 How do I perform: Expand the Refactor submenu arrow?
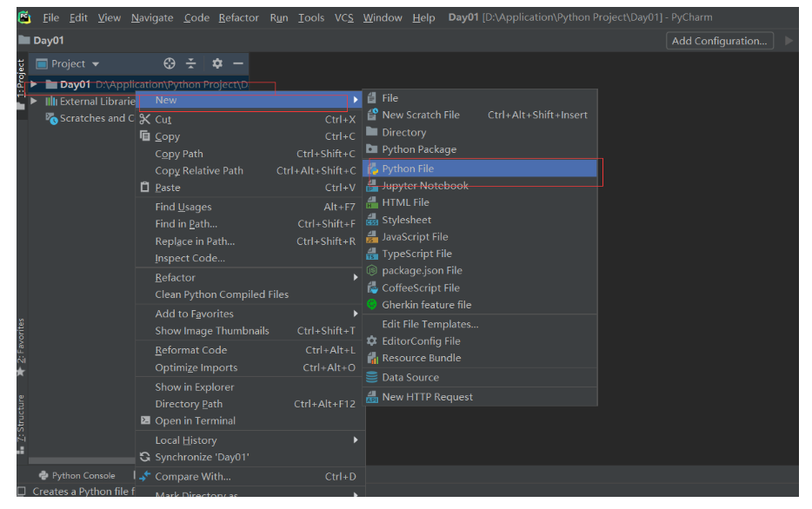pyautogui.click(x=356, y=278)
